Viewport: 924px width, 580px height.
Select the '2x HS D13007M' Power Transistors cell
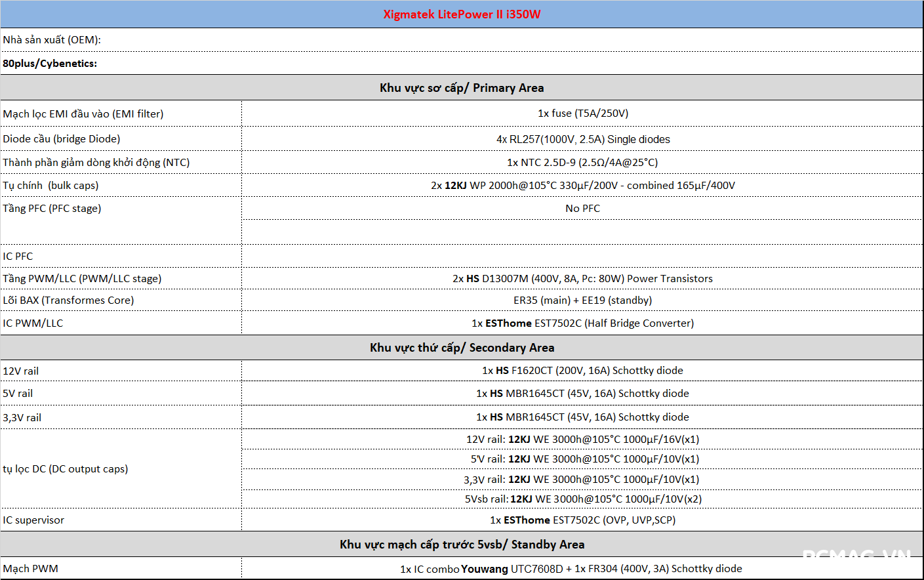(x=582, y=279)
